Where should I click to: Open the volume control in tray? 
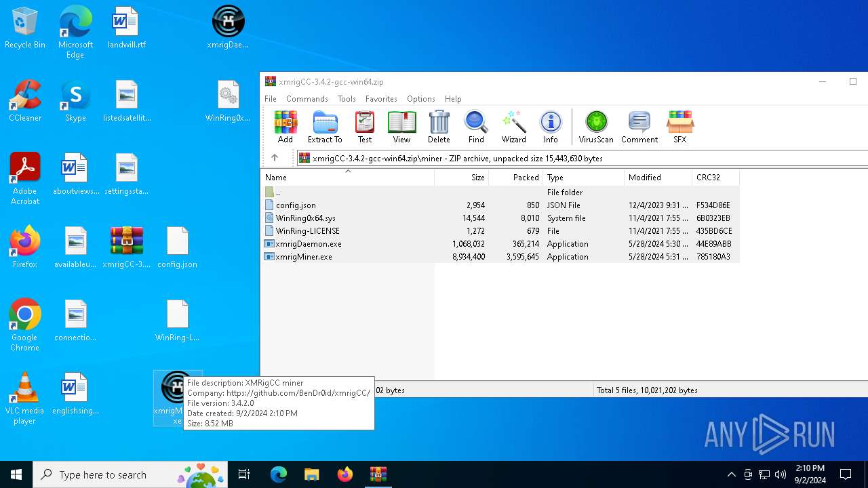(780, 474)
